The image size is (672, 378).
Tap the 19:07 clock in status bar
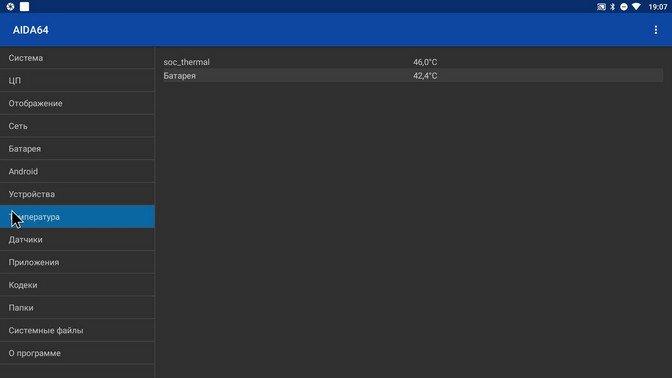point(657,7)
